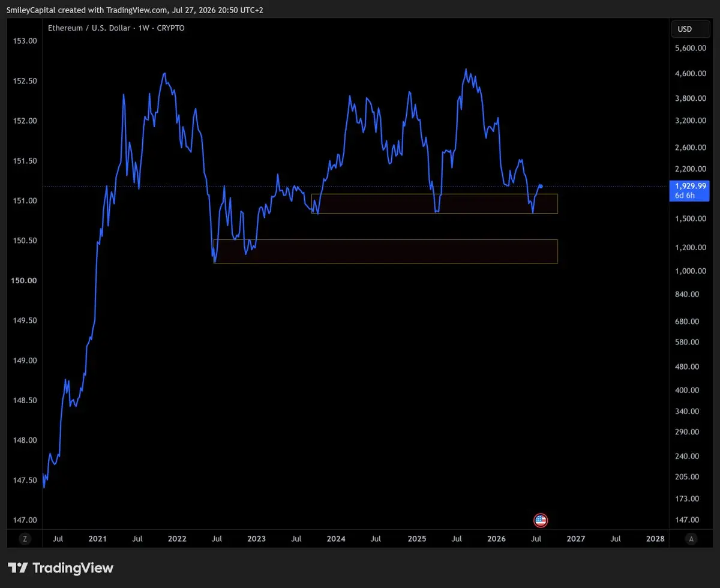This screenshot has width=720, height=588.
Task: Click the 152.50 scale label
Action: pos(25,81)
